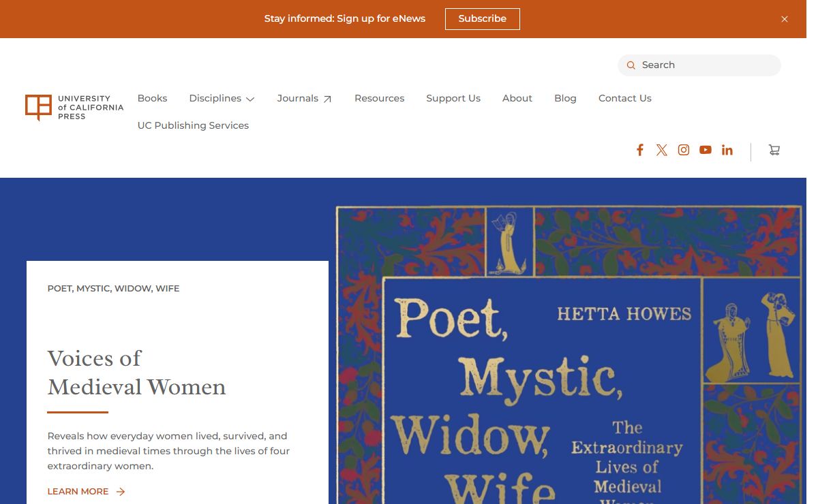Screen dimensions: 818x504
Task: Open UC Publishing Services link
Action: [193, 125]
